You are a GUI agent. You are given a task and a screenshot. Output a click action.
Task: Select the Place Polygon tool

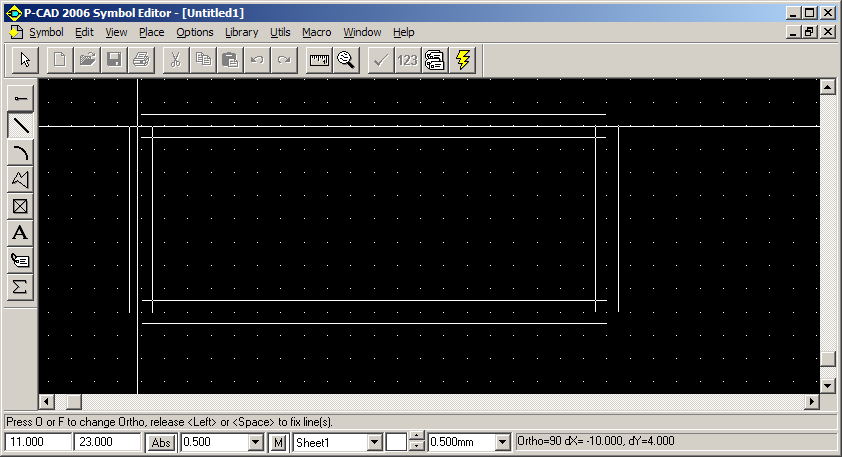[20, 179]
